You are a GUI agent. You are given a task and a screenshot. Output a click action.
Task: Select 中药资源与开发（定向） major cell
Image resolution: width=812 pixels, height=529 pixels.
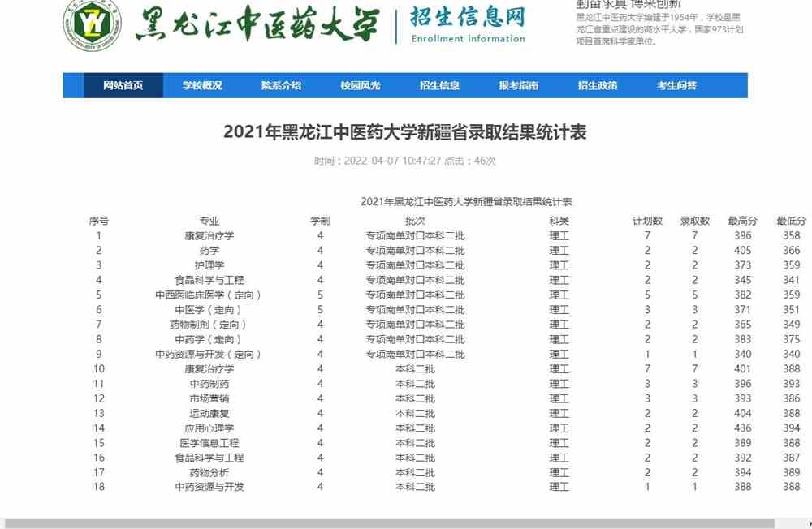pos(208,355)
